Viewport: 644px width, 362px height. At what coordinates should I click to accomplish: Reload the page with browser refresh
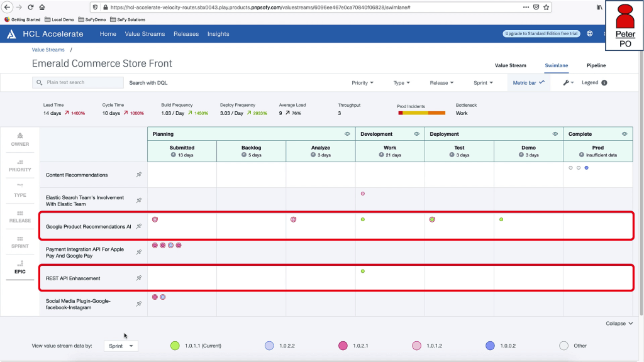(x=30, y=7)
